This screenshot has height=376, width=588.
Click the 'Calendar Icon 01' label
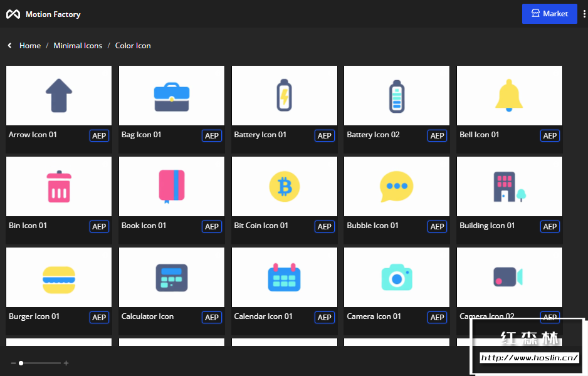(x=263, y=316)
